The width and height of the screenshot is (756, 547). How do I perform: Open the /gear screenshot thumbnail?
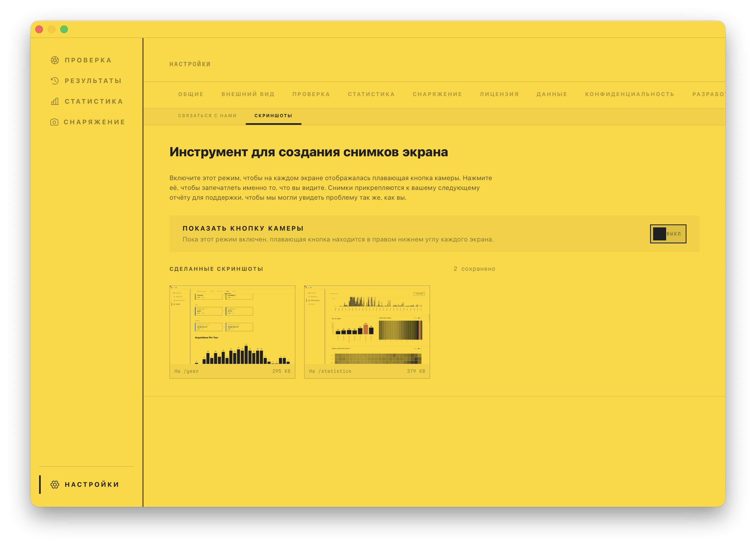232,332
